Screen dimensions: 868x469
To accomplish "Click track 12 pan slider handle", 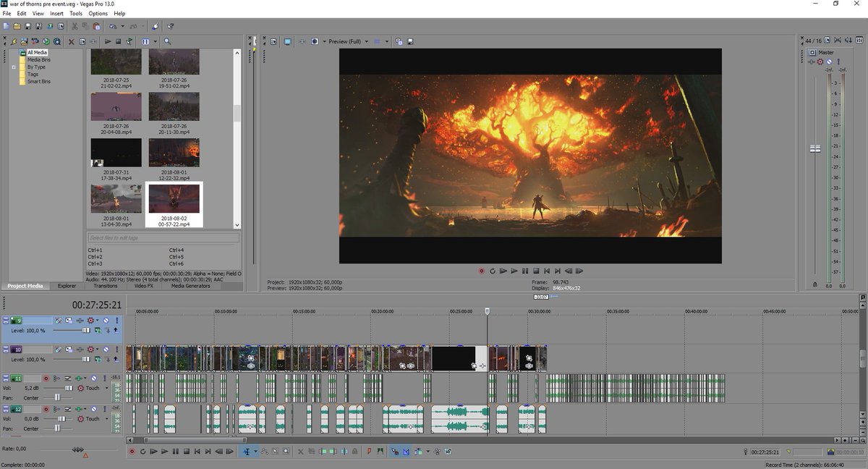I will (57, 428).
